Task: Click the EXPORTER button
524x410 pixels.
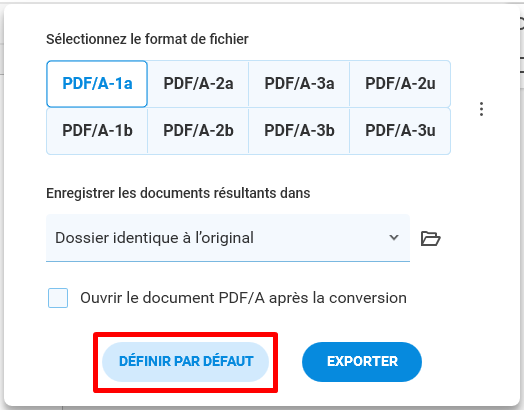Action: click(x=362, y=362)
